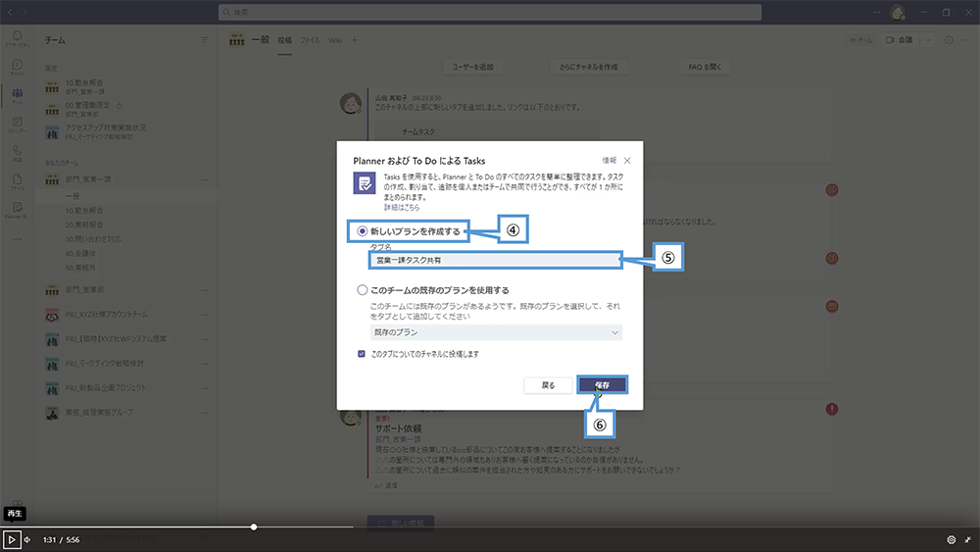Open video player settings gear

(x=952, y=539)
